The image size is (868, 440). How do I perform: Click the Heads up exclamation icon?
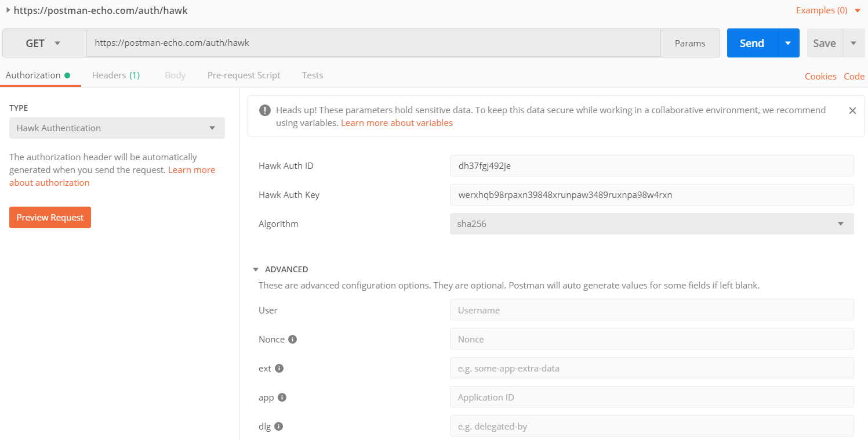[x=265, y=110]
